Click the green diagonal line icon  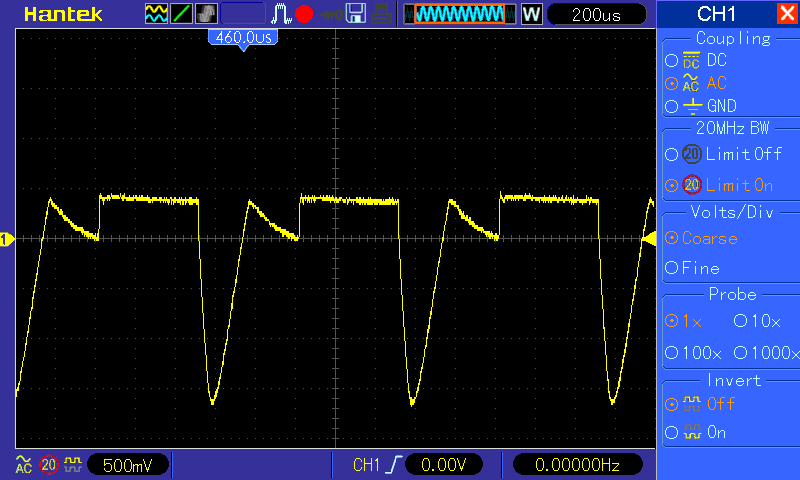tap(181, 14)
